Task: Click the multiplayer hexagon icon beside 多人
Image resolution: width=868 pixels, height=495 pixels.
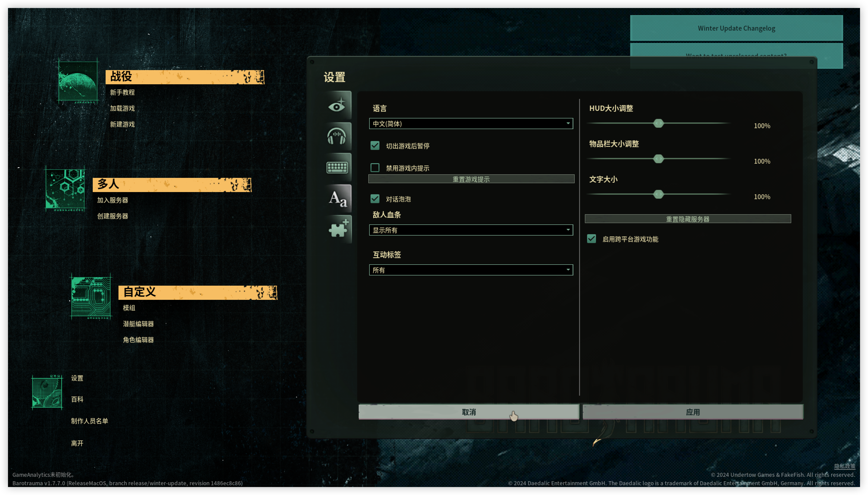Action: click(65, 190)
